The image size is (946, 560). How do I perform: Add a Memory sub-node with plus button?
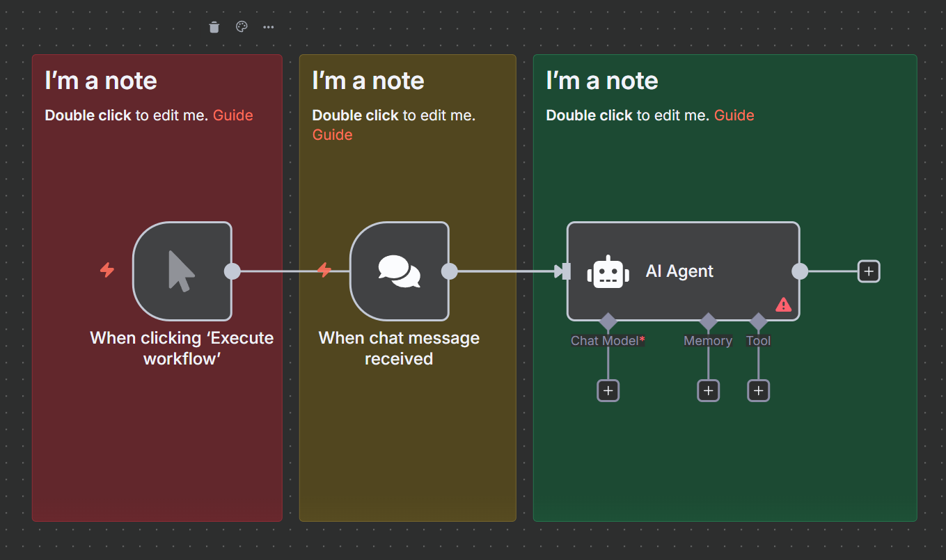point(708,391)
